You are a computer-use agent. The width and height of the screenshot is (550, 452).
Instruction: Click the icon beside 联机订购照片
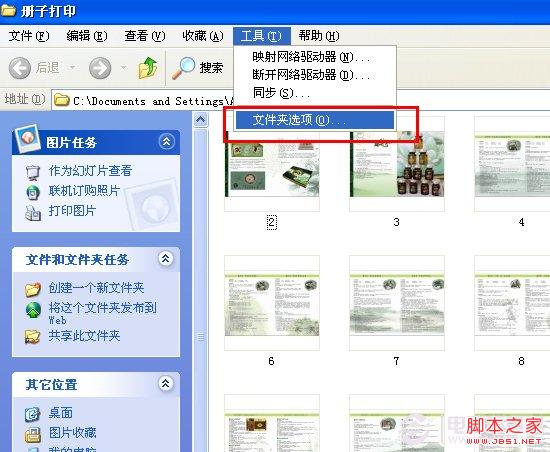33,192
